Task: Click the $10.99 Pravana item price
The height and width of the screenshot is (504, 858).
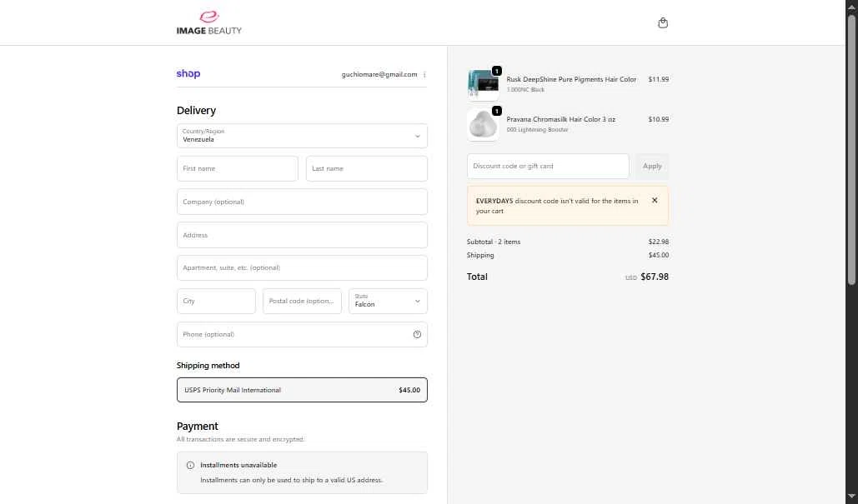Action: click(658, 119)
